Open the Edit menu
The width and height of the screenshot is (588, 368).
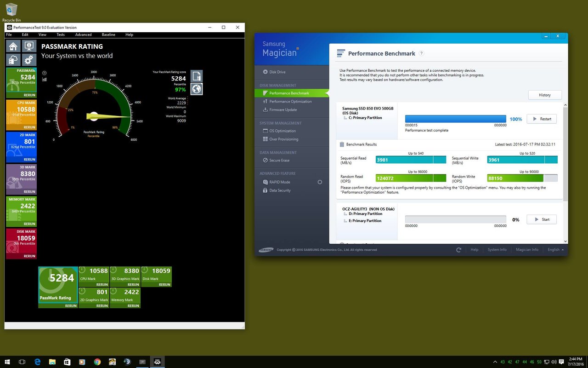click(25, 34)
